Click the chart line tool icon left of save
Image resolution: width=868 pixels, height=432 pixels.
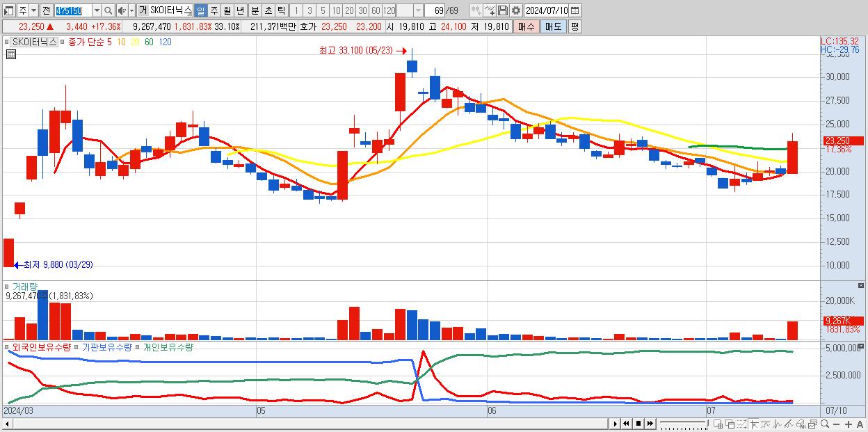click(489, 10)
